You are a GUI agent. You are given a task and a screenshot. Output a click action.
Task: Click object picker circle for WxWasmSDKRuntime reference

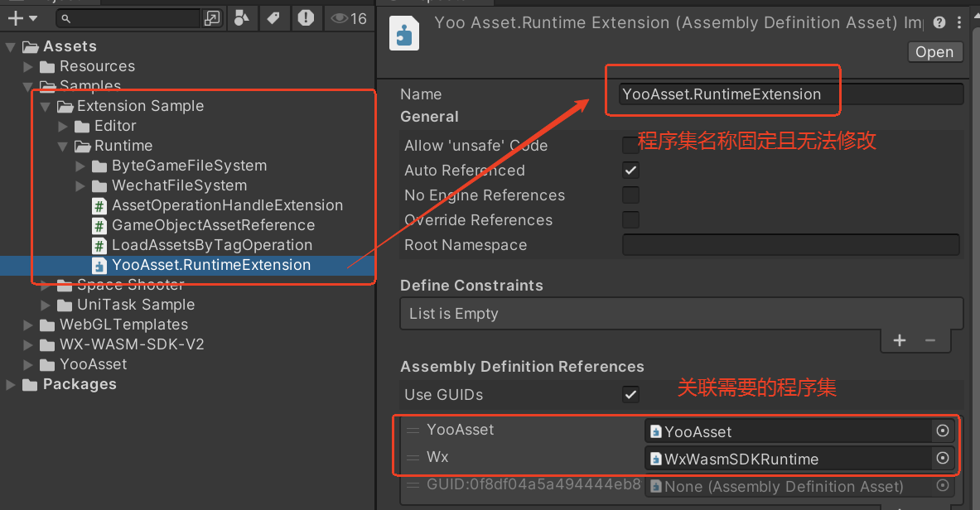click(943, 458)
